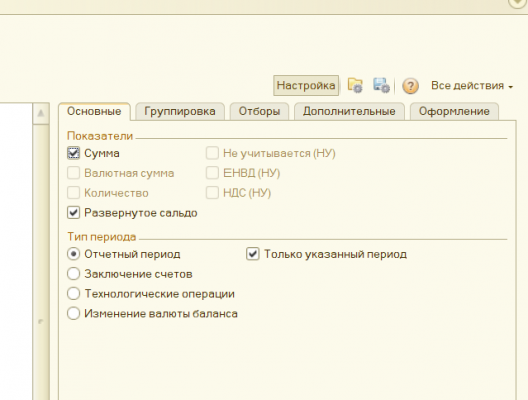Select the Основные tab
The image size is (528, 400).
coord(94,111)
